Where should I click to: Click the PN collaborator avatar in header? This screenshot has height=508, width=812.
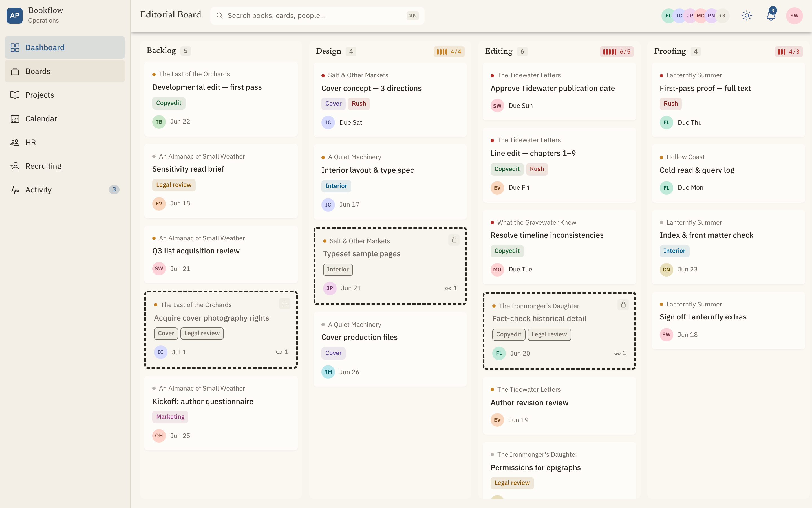[711, 16]
